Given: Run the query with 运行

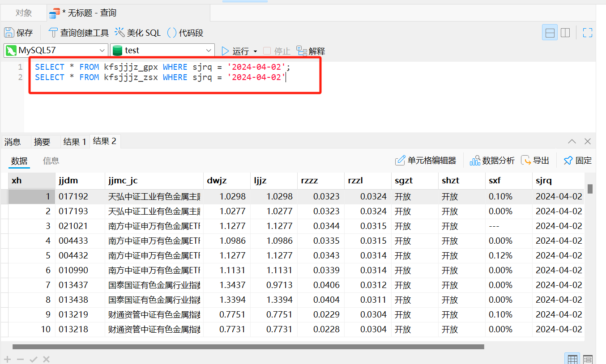Looking at the screenshot, I should (x=235, y=51).
